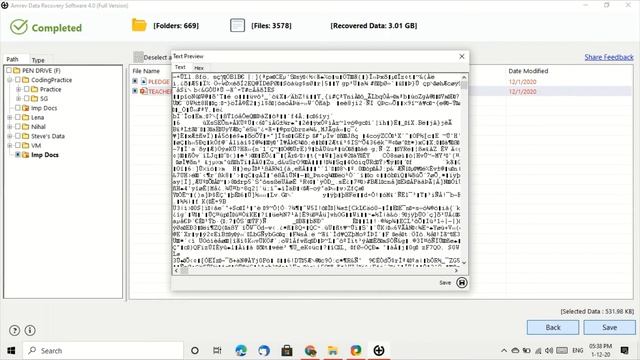640x360 pixels.
Task: Click the taskbar Search box
Action: [x=102, y=351]
